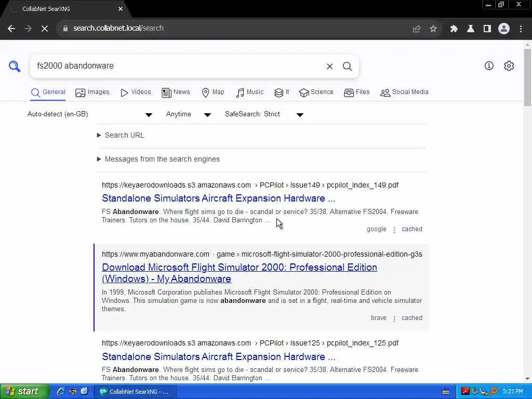Toggle the browser side panel icon
This screenshot has height=399, width=532.
pyautogui.click(x=487, y=29)
